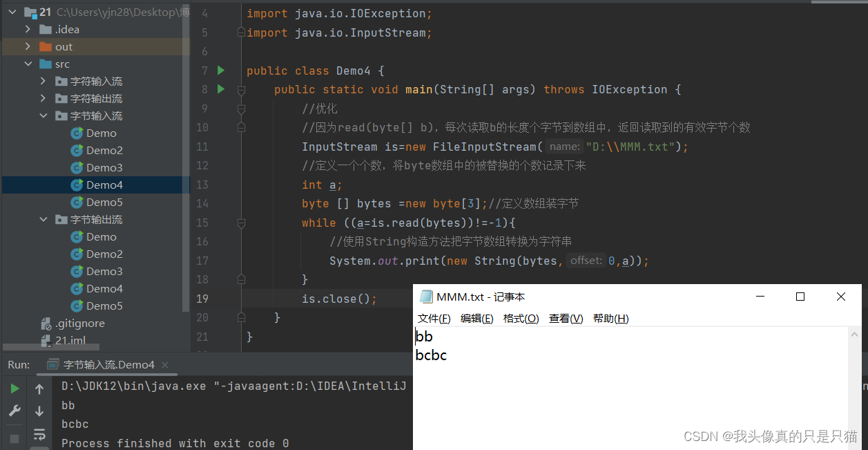Click the Demo class icon under 字节输入流
Viewport: 868px width, 450px height.
[77, 133]
